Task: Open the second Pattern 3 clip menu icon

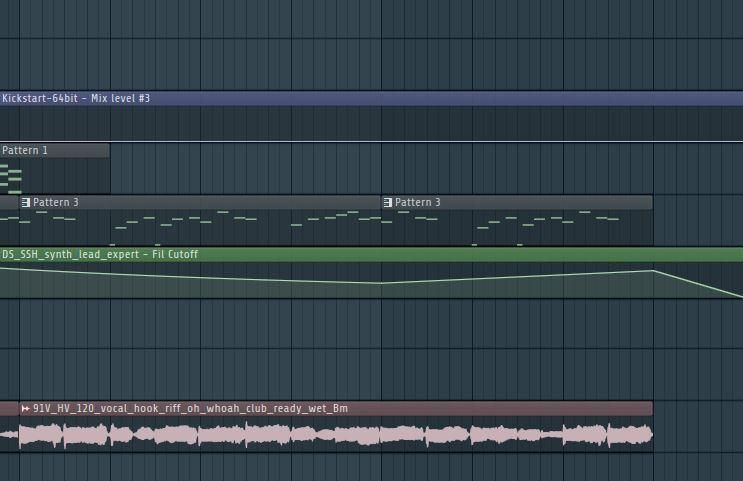Action: click(x=388, y=202)
